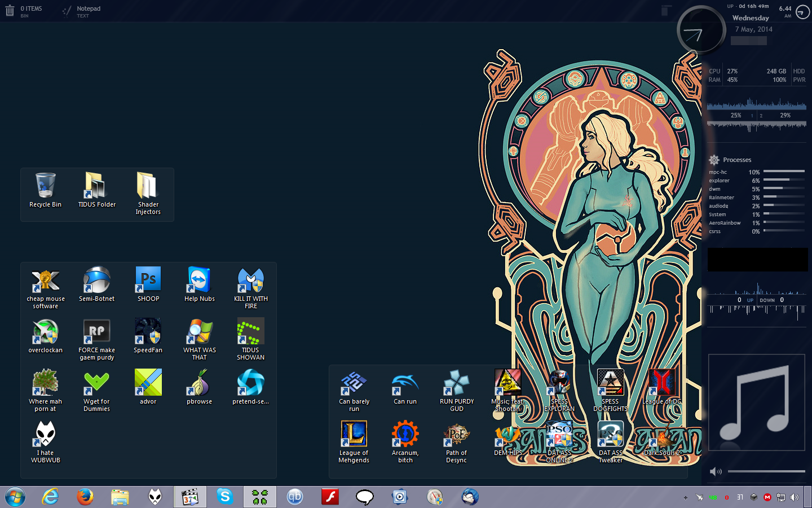Switch to Media Player Classic on taskbar
Viewport: 812px width, 508px height.
point(190,497)
